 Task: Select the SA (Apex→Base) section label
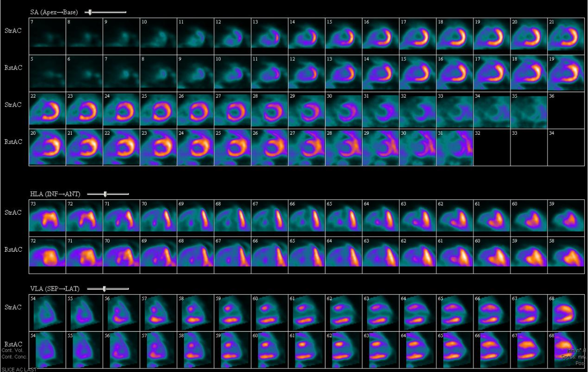point(54,12)
